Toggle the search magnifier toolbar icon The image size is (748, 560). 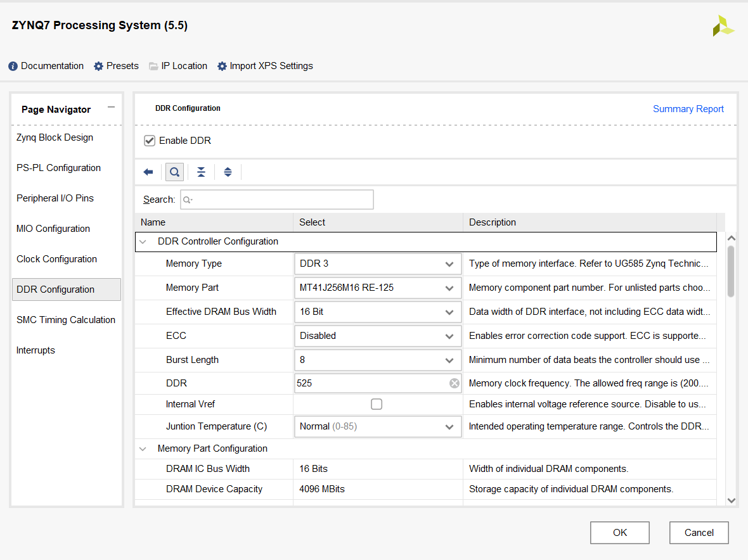click(x=174, y=172)
